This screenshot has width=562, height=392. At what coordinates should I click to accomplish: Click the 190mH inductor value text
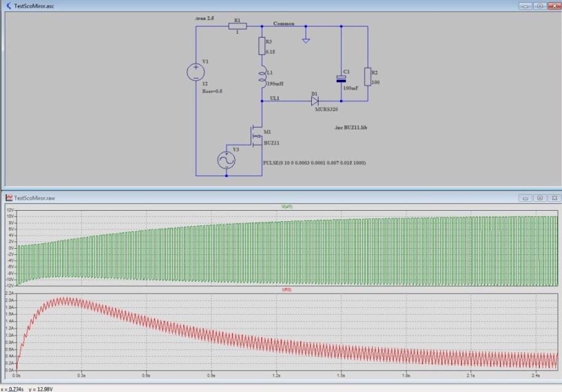[x=275, y=83]
